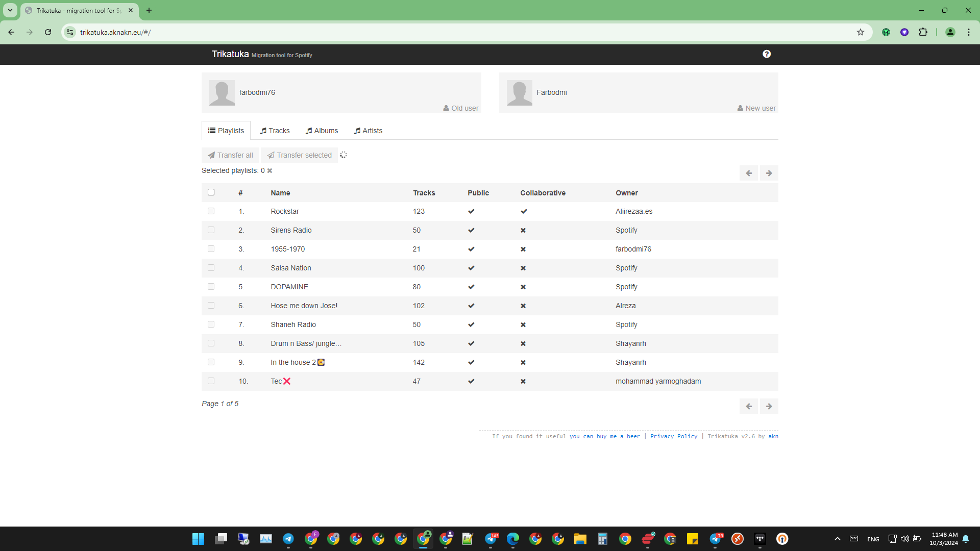
Task: Tick the Shaneh Radio playlist checkbox
Action: [x=211, y=324]
